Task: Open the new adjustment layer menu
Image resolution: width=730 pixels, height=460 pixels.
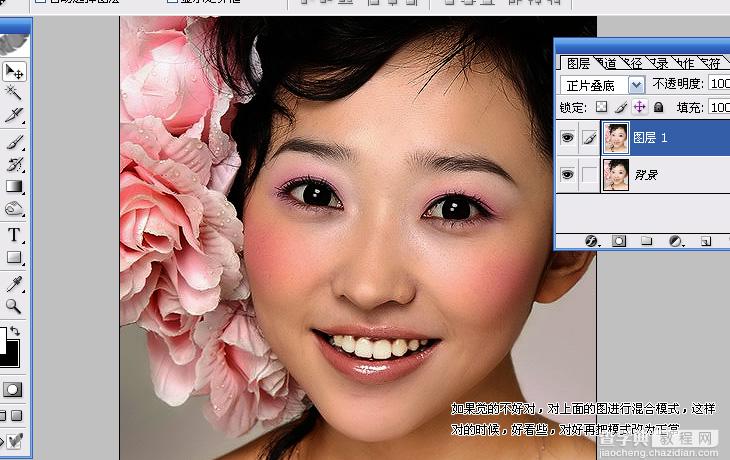Action: tap(676, 241)
